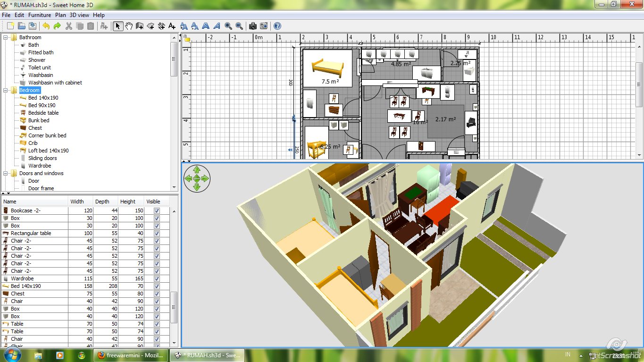The height and width of the screenshot is (362, 644).
Task: Increase text size toolbar icon
Action: [x=184, y=26]
